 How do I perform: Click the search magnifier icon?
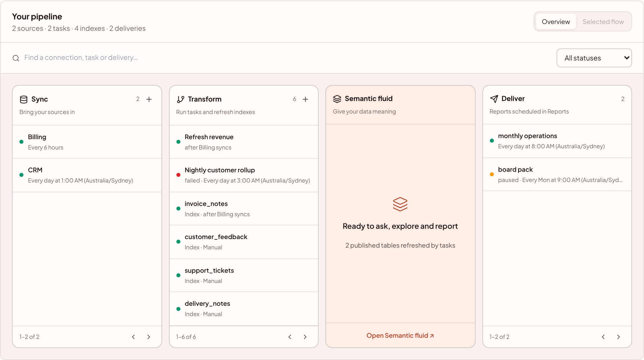click(x=16, y=58)
